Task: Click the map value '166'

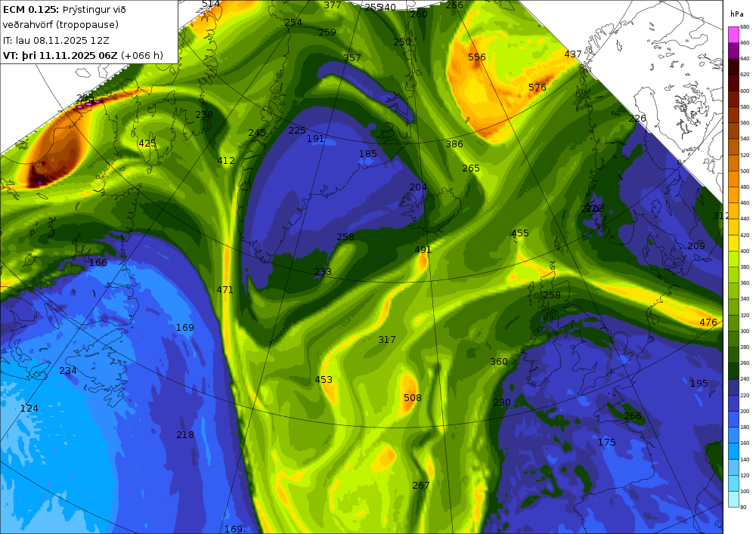Action: (x=98, y=262)
